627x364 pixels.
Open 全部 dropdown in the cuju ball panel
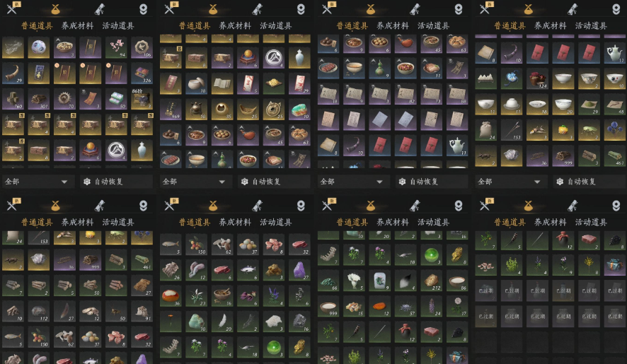click(38, 182)
